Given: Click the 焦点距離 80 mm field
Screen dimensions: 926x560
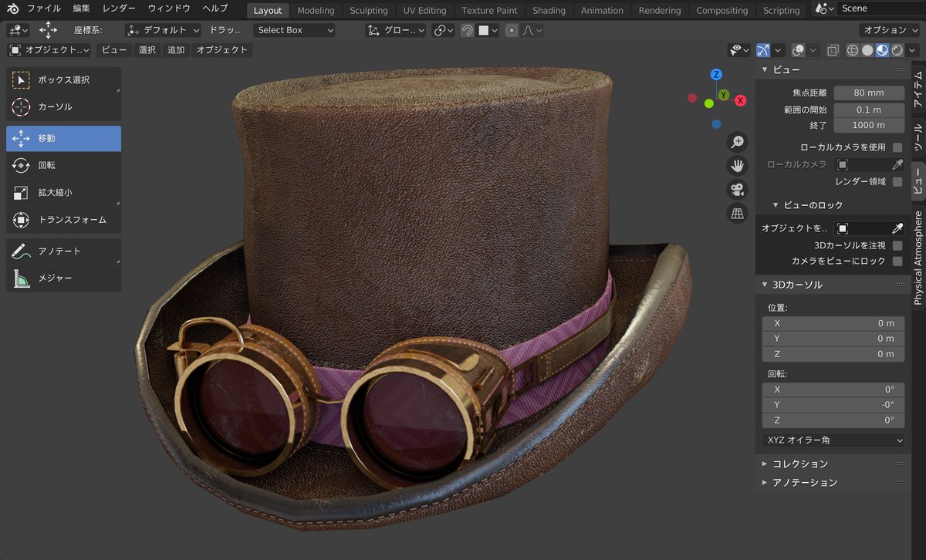Looking at the screenshot, I should point(869,93).
